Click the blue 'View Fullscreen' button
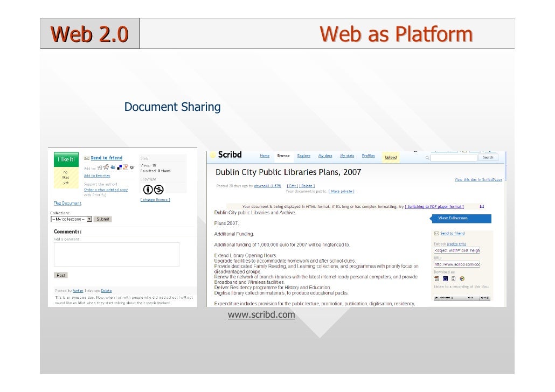The width and height of the screenshot is (555, 392). pyautogui.click(x=461, y=218)
